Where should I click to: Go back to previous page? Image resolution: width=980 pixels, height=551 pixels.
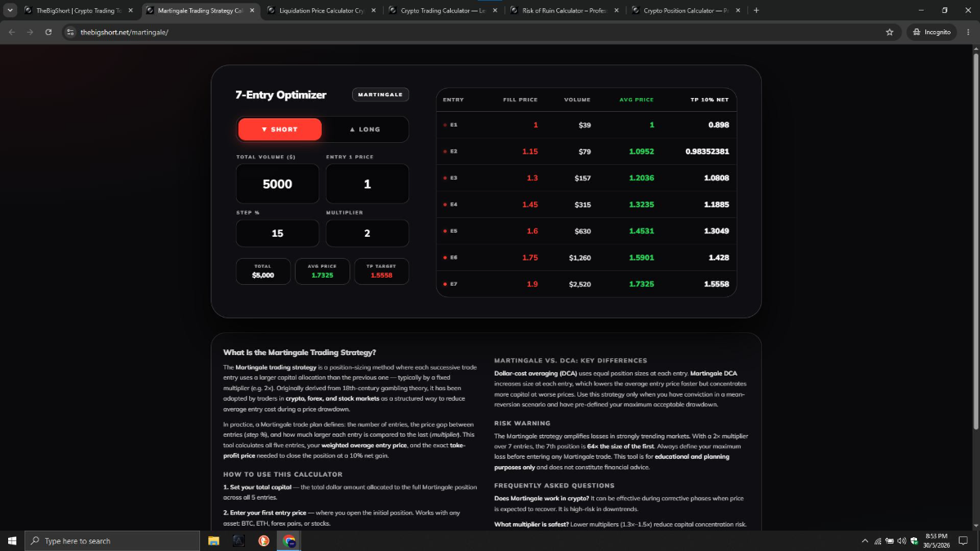tap(11, 32)
